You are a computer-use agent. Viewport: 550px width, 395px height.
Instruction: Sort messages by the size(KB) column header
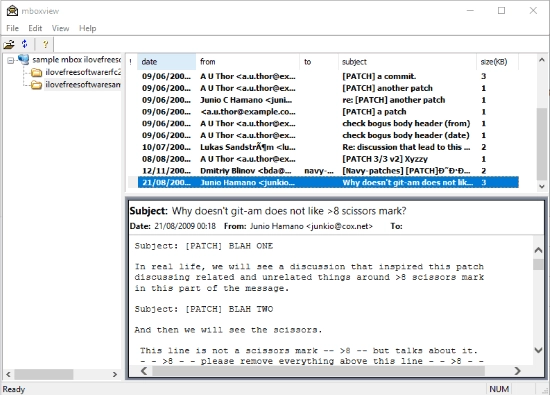[497, 62]
